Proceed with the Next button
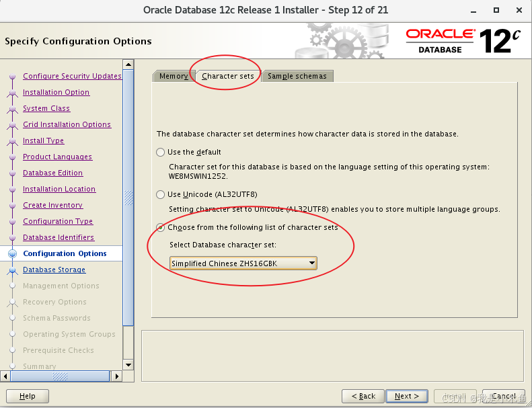The width and height of the screenshot is (532, 408). [x=407, y=396]
